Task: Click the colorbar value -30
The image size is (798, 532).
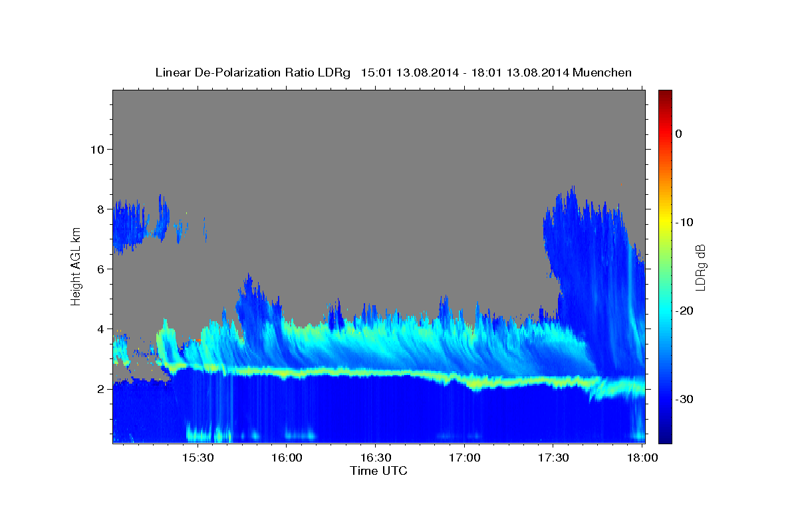Action: click(684, 399)
